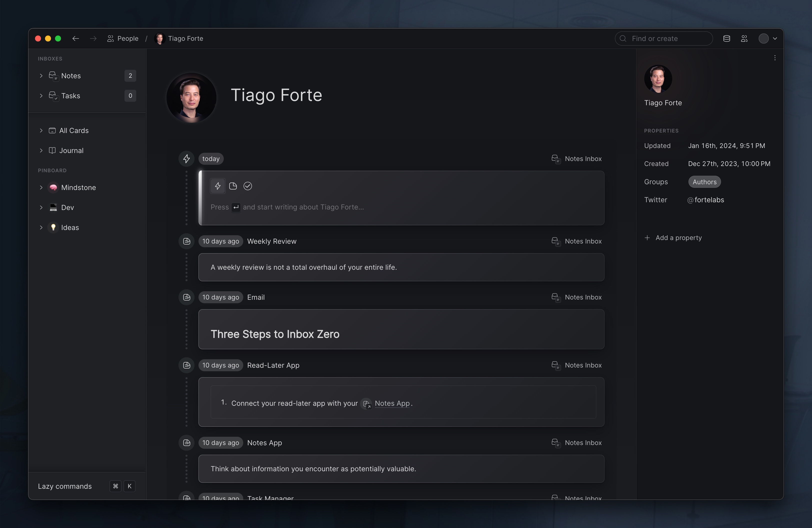
Task: Open the People breadcrumb
Action: pos(123,38)
